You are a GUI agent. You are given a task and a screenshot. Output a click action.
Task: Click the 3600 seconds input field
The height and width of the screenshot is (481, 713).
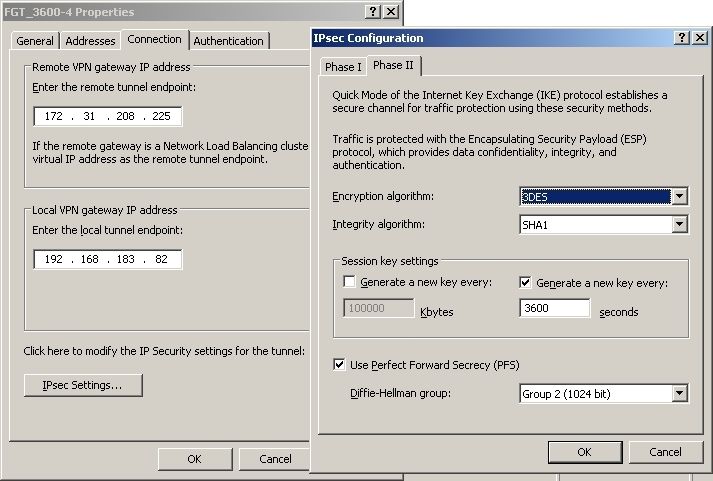click(555, 308)
